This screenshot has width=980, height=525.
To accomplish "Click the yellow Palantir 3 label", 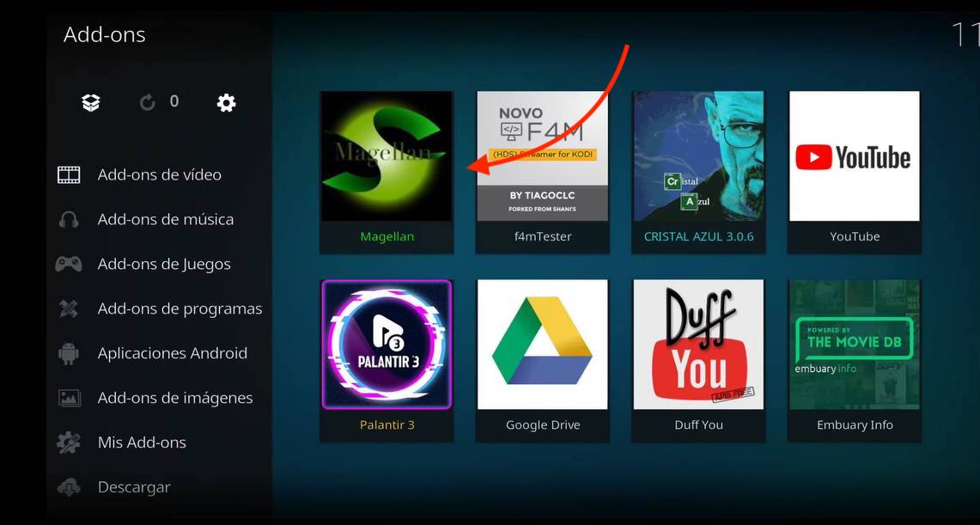I will 387,425.
